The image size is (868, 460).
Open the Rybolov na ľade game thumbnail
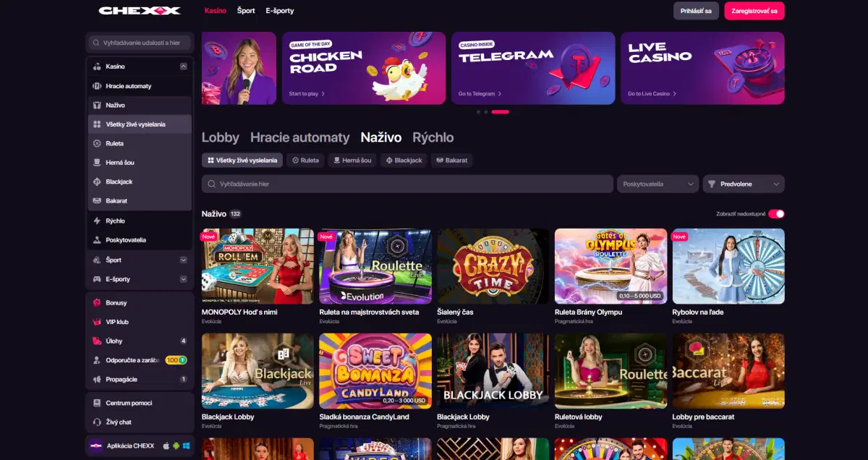click(x=728, y=266)
